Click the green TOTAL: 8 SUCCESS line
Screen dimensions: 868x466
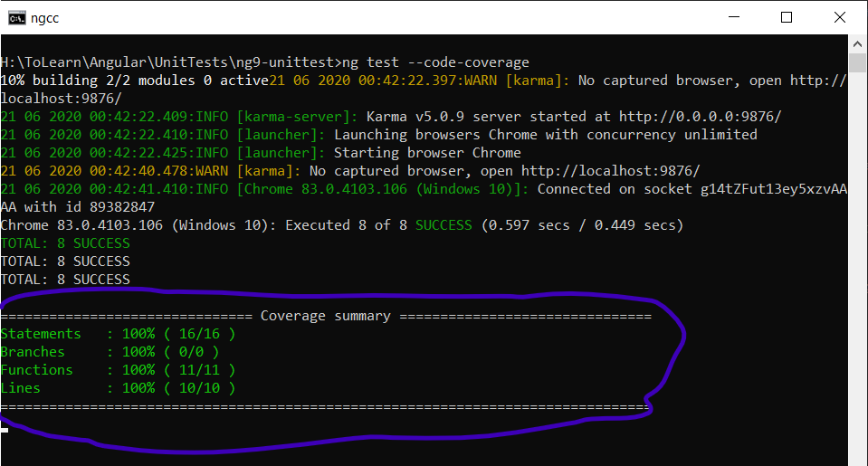pos(65,243)
